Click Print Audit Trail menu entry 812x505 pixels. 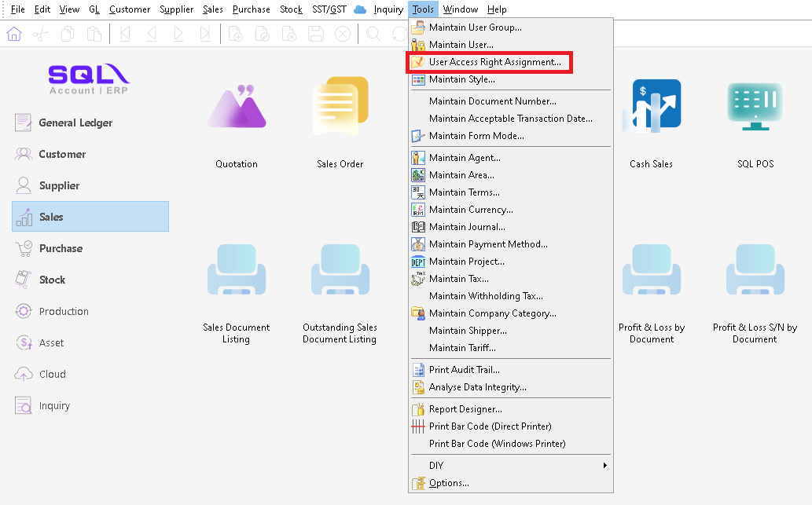pyautogui.click(x=464, y=370)
